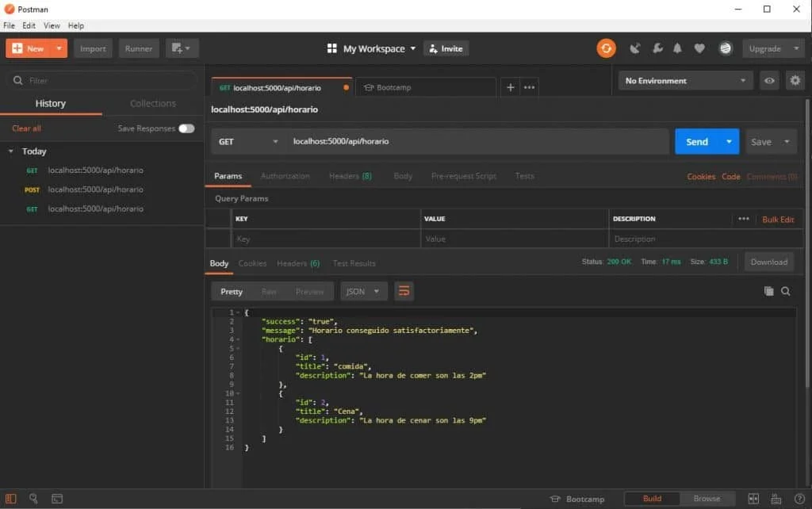Viewport: 812px width, 509px height.
Task: Open the GET method dropdown
Action: (x=248, y=141)
